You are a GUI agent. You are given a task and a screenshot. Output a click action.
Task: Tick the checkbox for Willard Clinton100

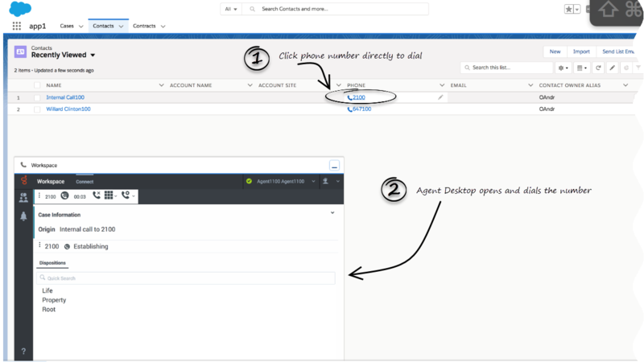tap(37, 109)
